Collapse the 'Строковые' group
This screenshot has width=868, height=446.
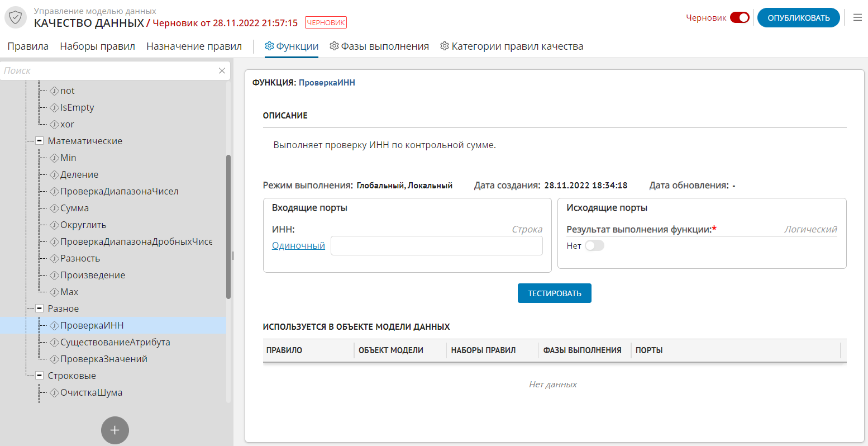[x=40, y=376]
